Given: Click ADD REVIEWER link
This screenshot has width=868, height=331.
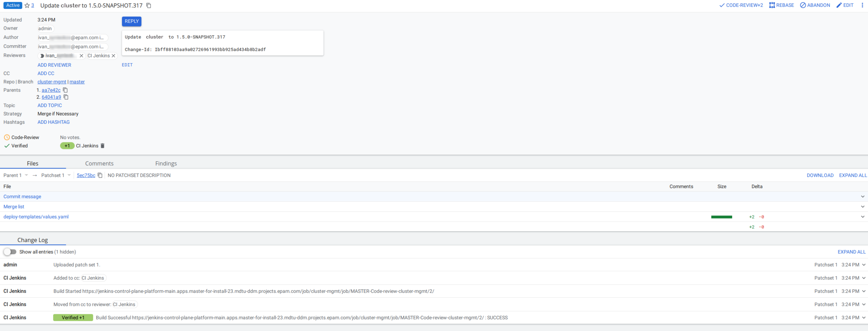Looking at the screenshot, I should coord(54,65).
